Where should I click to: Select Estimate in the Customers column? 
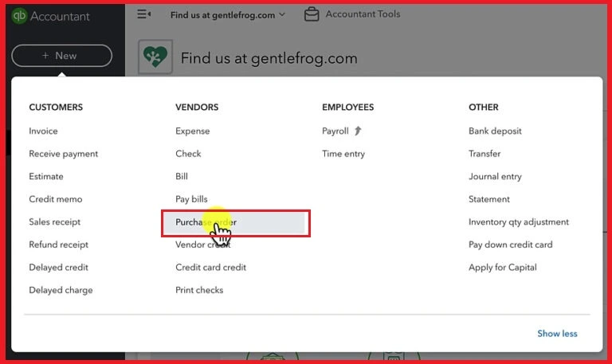click(x=46, y=176)
